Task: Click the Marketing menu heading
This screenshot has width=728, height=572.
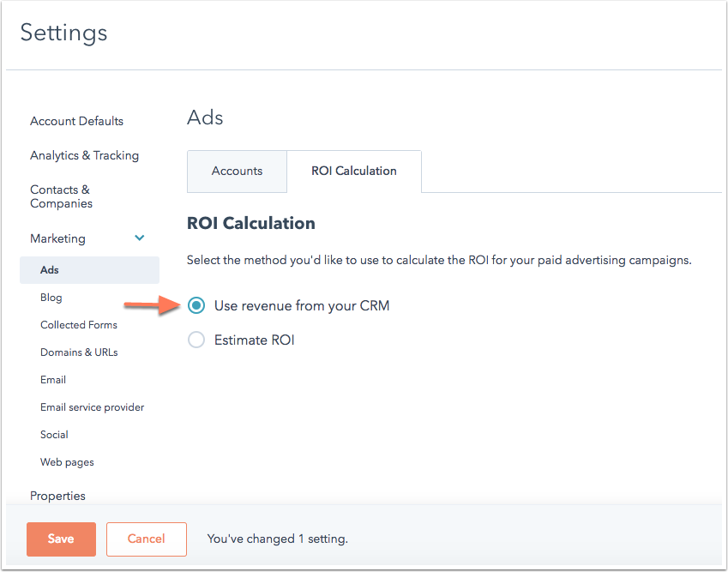Action: [57, 238]
